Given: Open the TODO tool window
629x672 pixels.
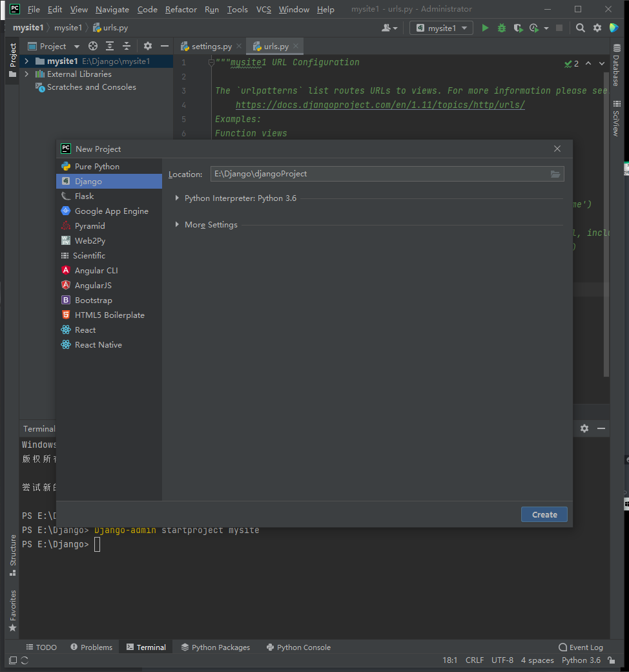Looking at the screenshot, I should tap(41, 647).
